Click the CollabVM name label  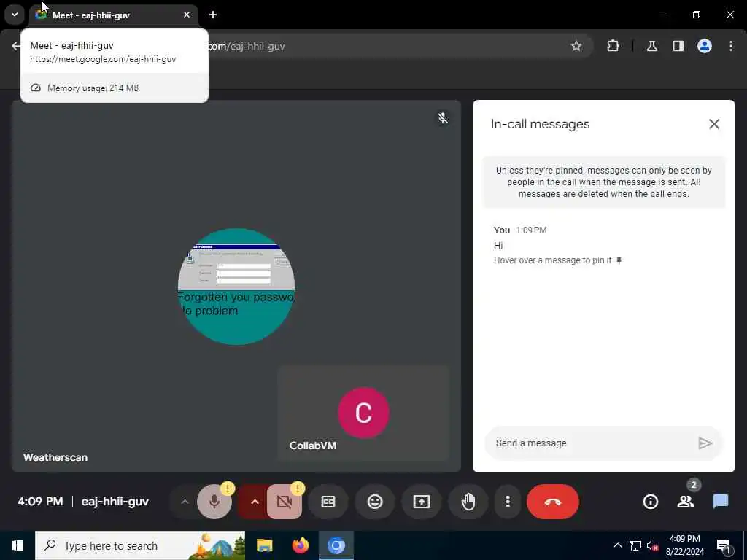click(313, 446)
